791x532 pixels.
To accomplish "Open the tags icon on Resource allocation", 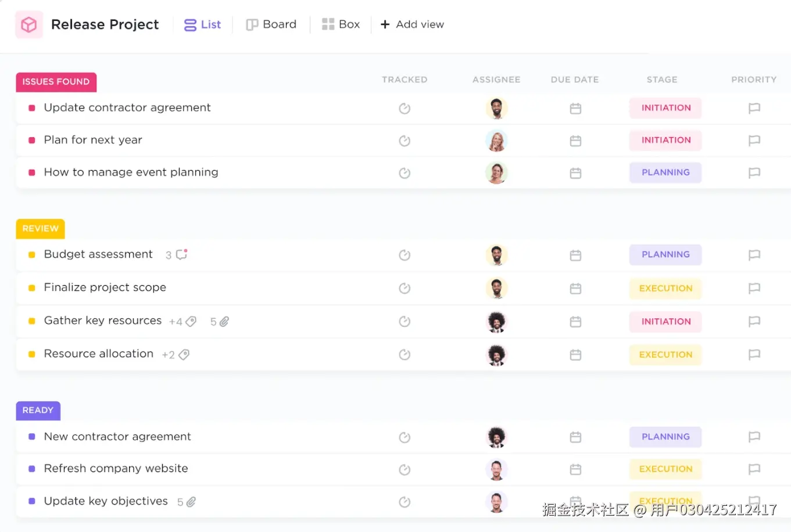I will pos(184,354).
